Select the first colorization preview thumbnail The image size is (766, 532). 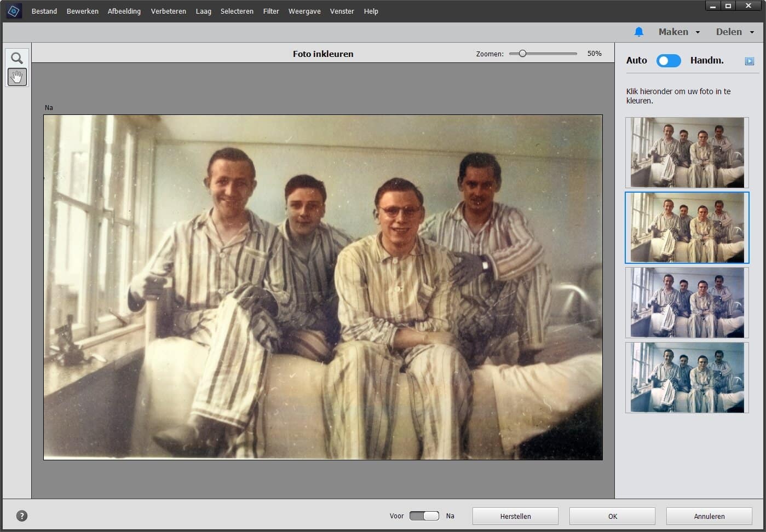pyautogui.click(x=686, y=152)
